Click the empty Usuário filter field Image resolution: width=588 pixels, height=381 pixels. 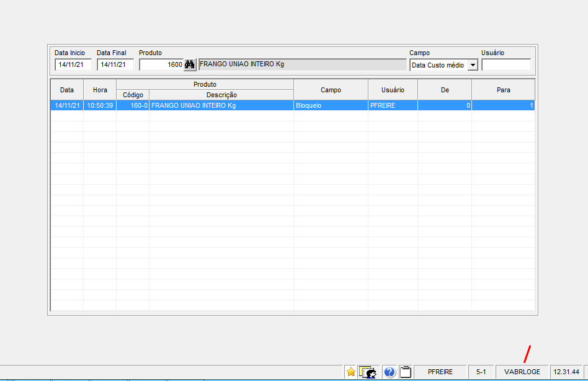506,64
